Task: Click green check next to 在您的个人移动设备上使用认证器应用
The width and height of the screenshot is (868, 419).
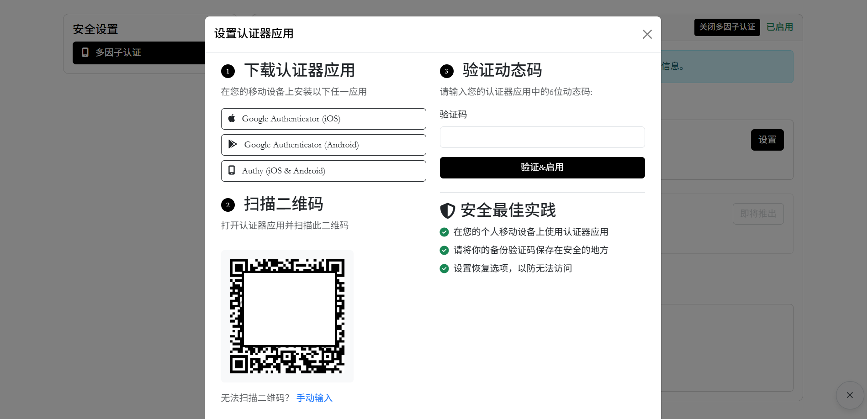Action: [x=444, y=232]
